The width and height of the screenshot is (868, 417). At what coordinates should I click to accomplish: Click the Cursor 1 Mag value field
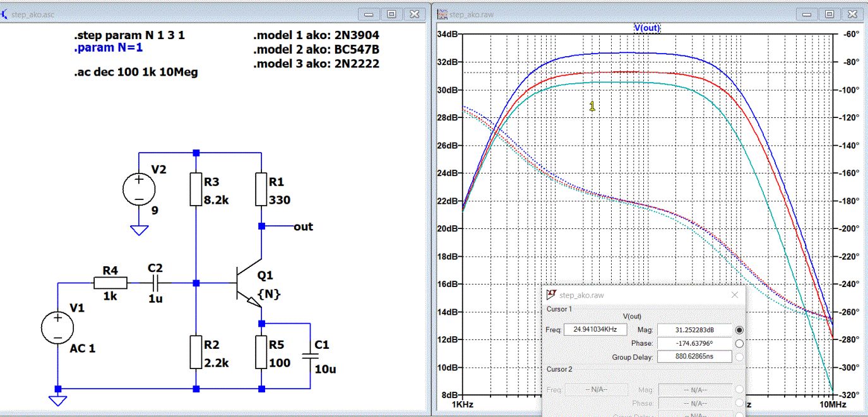694,330
